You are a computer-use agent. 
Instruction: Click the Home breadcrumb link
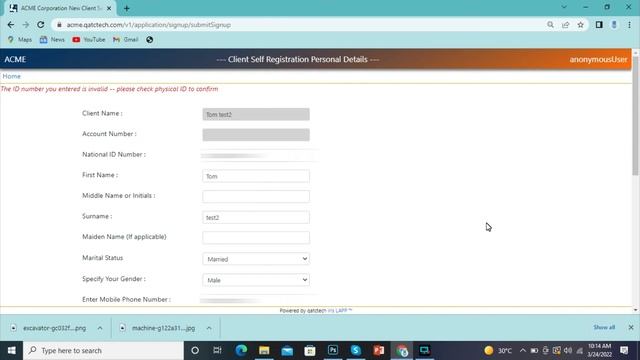[11, 76]
